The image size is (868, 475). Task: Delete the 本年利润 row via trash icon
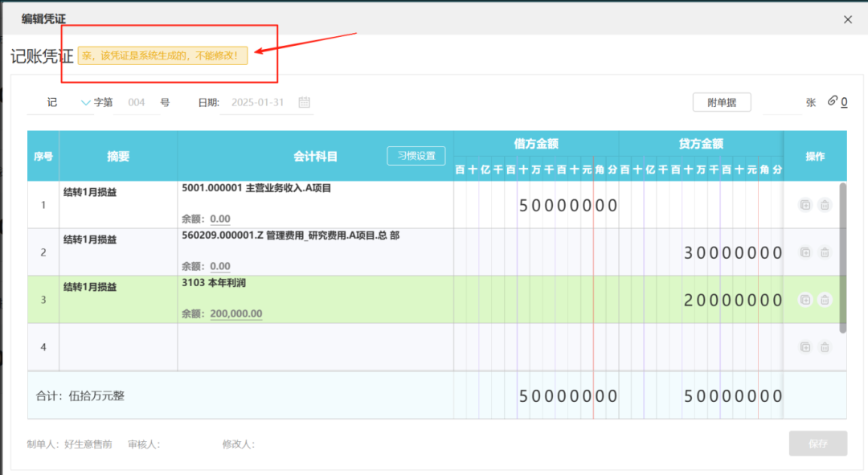pos(825,299)
